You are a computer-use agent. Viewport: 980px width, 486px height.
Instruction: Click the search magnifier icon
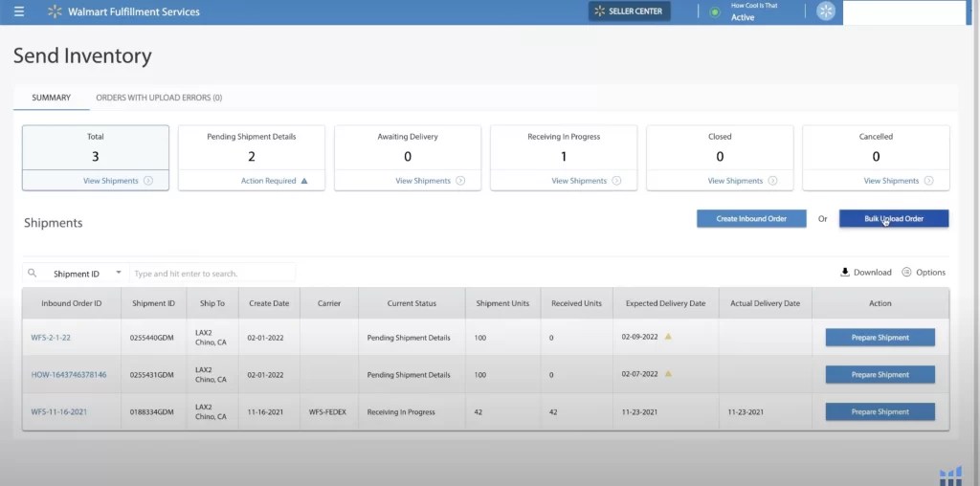[x=33, y=273]
